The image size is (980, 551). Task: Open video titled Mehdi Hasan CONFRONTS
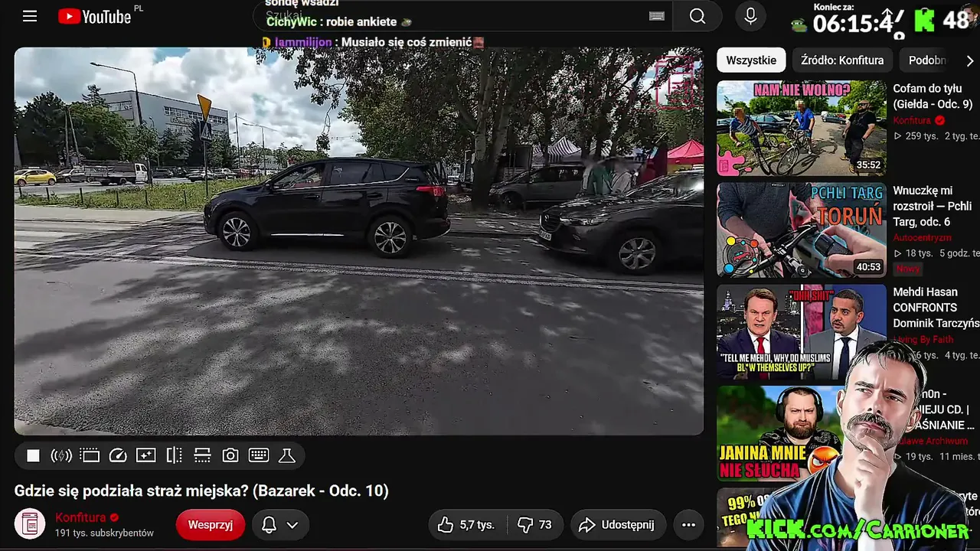936,308
